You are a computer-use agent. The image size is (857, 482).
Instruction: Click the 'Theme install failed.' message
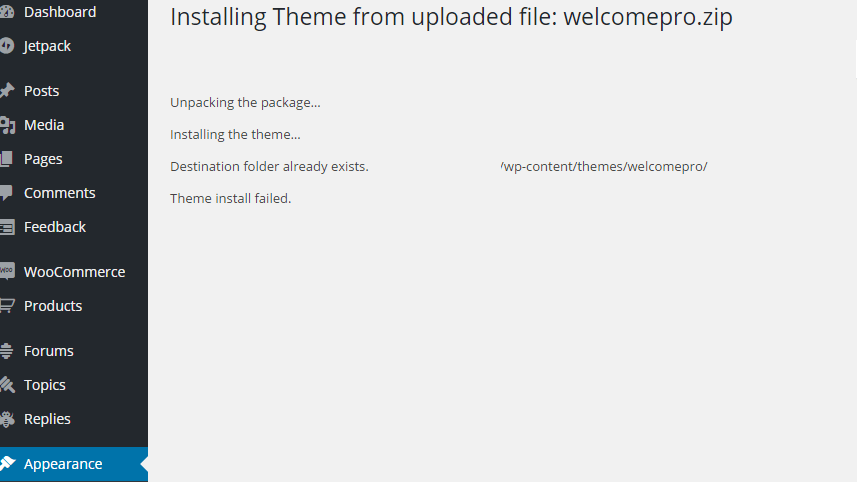click(x=230, y=198)
